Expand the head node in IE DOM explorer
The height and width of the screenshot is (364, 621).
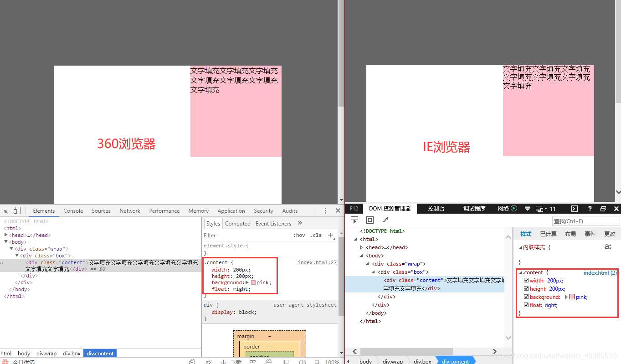point(362,247)
